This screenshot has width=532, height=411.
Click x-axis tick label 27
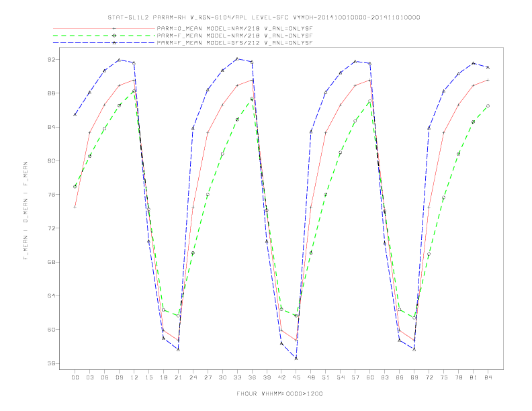click(208, 377)
